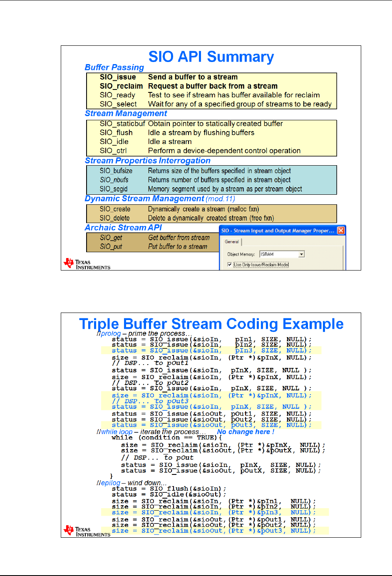This screenshot has height=576, width=392.
Task: Click the 'SIO_idle' entry in Stream Management table
Action: click(x=114, y=142)
